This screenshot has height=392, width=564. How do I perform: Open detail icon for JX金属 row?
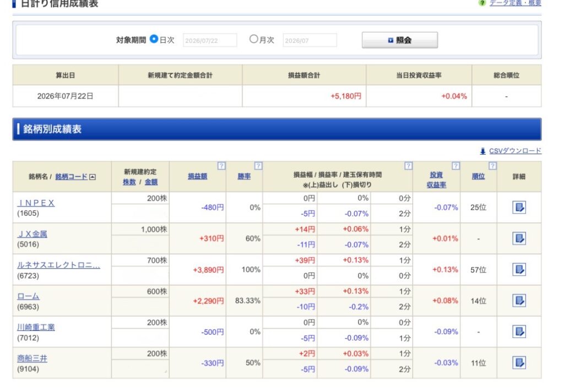519,238
